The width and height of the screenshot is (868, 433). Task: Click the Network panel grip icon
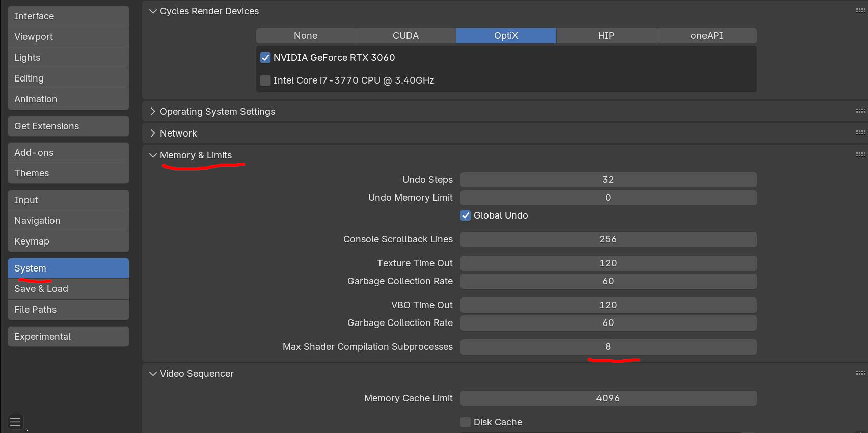coord(861,132)
